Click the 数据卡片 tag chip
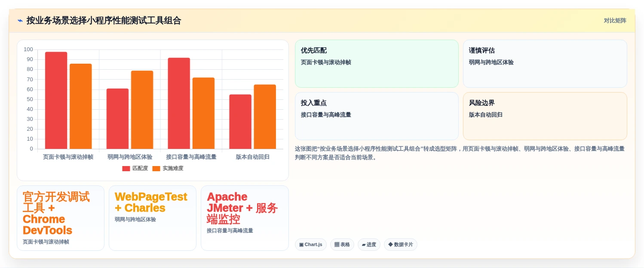This screenshot has width=644, height=268. pyautogui.click(x=401, y=245)
